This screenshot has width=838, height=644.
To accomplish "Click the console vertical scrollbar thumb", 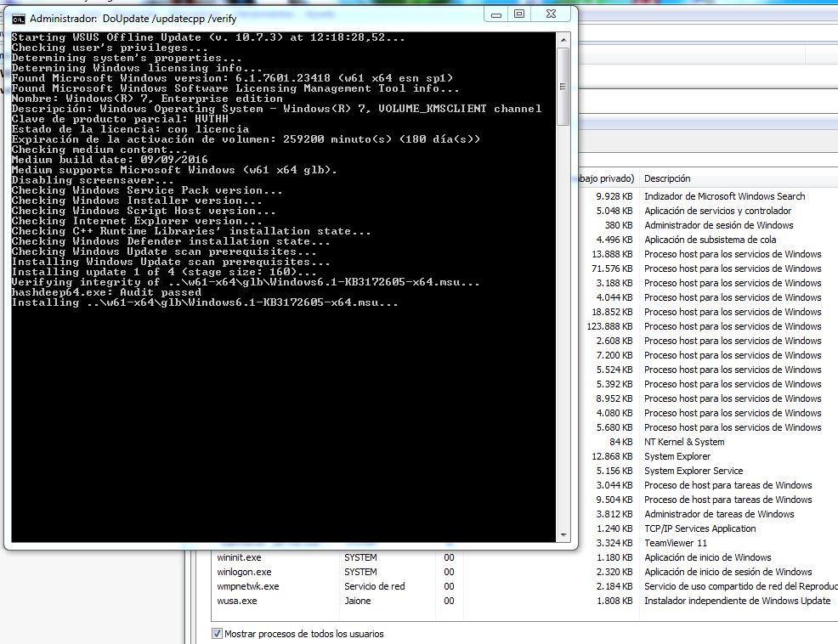I will (563, 85).
